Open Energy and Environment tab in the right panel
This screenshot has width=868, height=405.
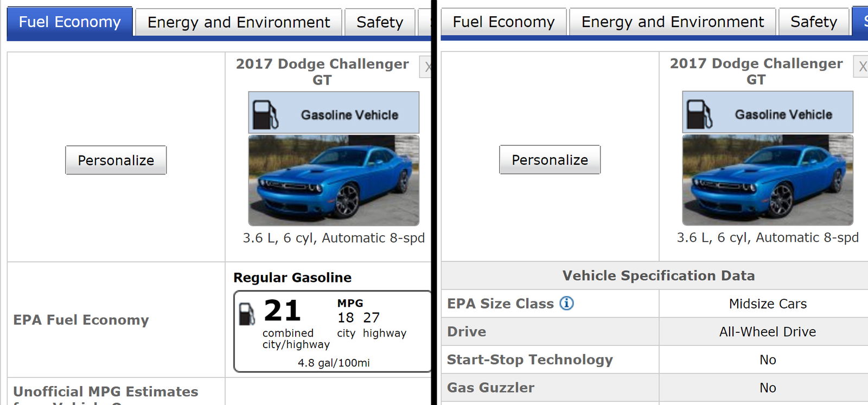pyautogui.click(x=672, y=22)
